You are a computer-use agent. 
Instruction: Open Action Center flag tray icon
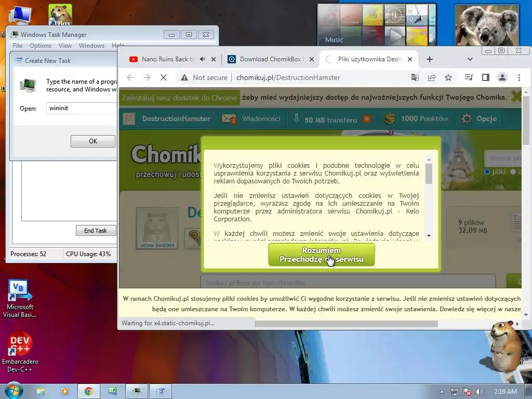[467, 392]
